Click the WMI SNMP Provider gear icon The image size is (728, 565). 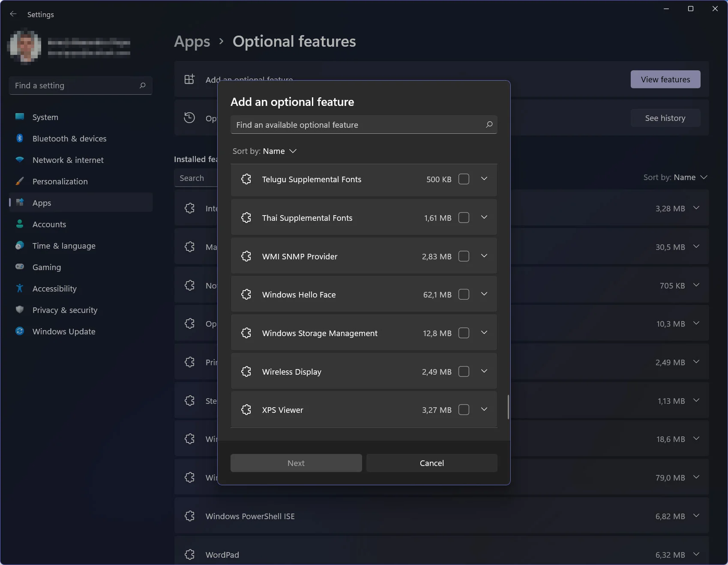coord(246,256)
